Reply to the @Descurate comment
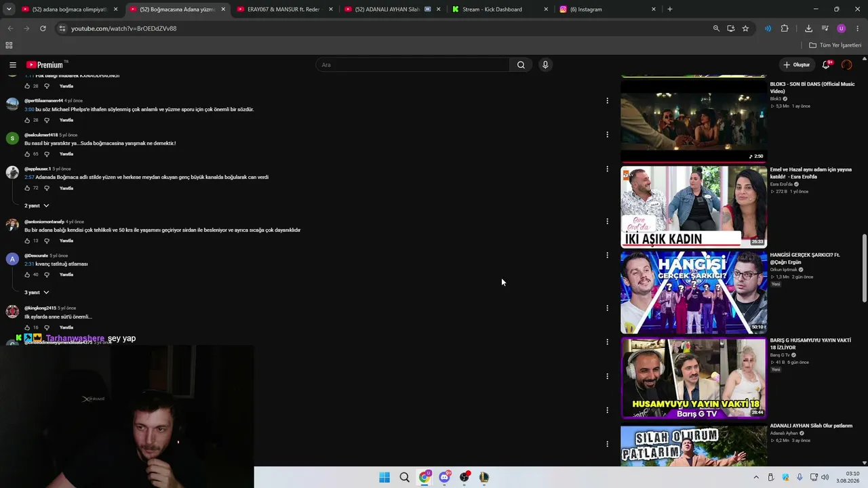 (66, 274)
